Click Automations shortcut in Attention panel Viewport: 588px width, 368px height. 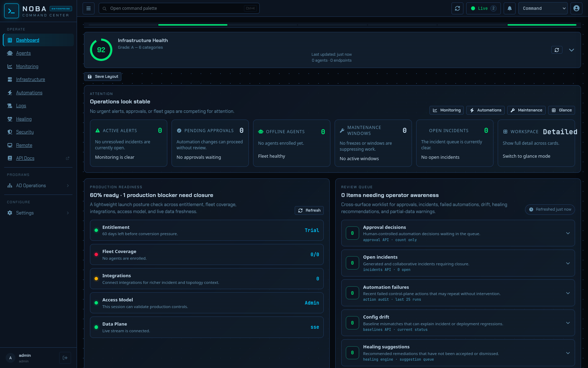click(485, 110)
